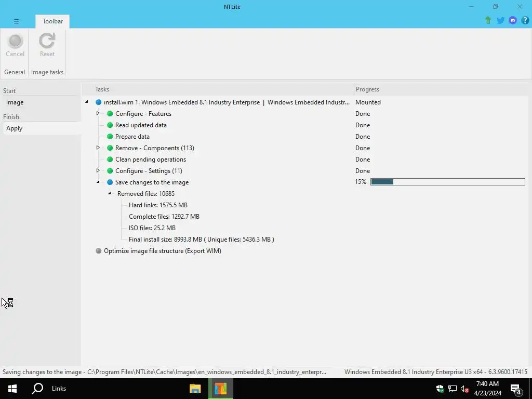Click the 15% save progress bar

[x=447, y=182]
